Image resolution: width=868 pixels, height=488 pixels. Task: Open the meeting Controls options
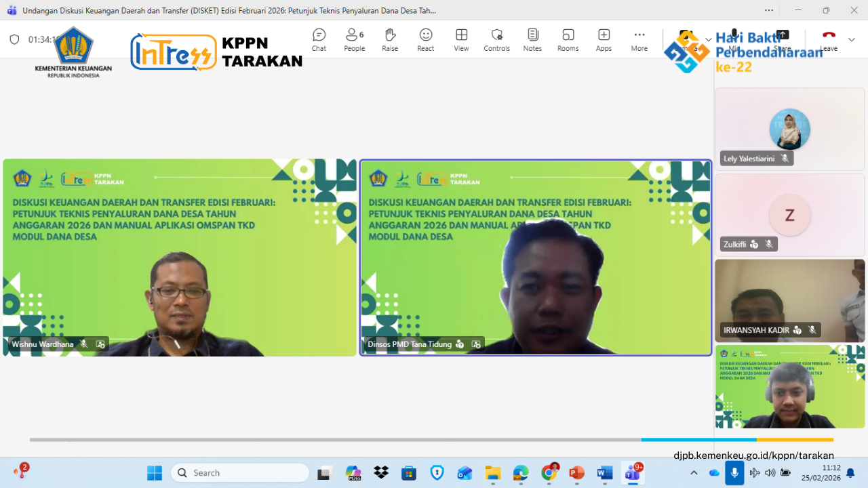(x=496, y=39)
